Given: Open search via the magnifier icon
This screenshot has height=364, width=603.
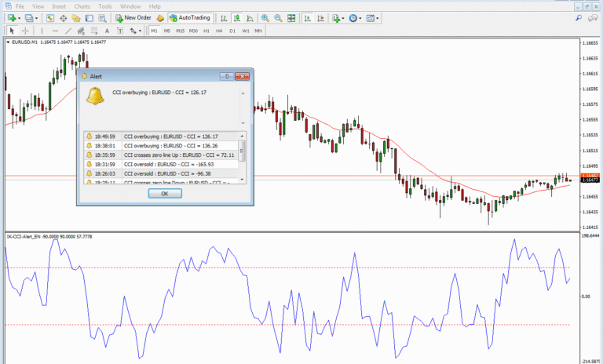Looking at the screenshot, I should [x=579, y=18].
